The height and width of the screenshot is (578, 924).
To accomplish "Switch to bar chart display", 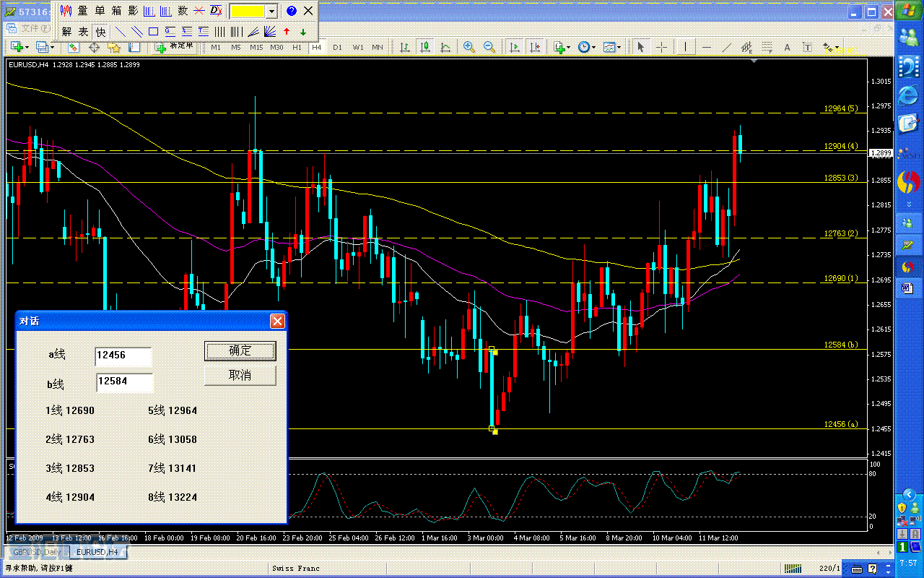I will click(405, 47).
